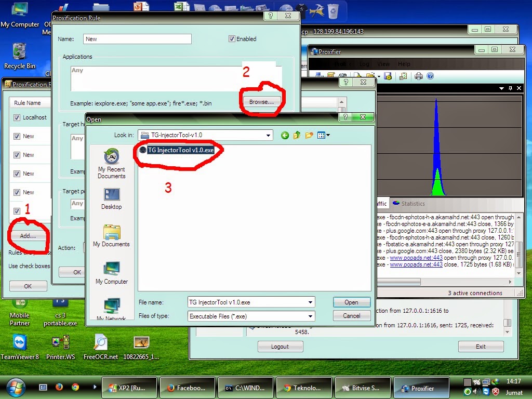
Task: Open first www.popads.net:443 link in log
Action: click(x=416, y=258)
